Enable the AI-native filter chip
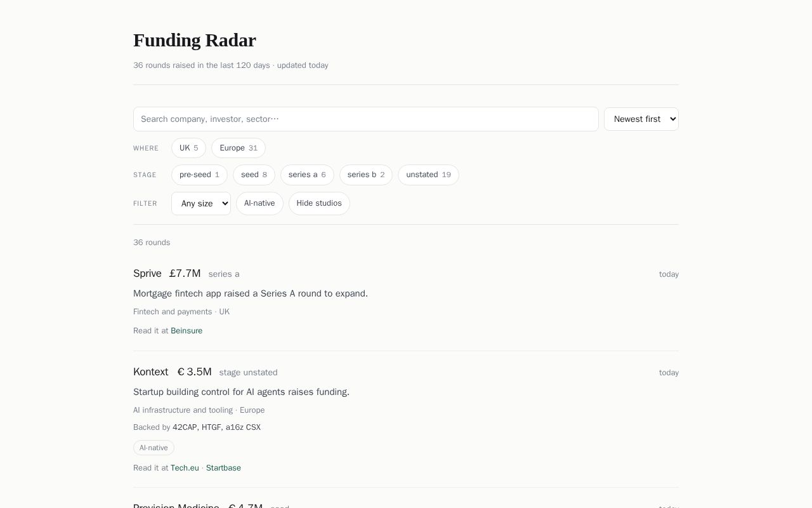812x508 pixels. pos(259,203)
